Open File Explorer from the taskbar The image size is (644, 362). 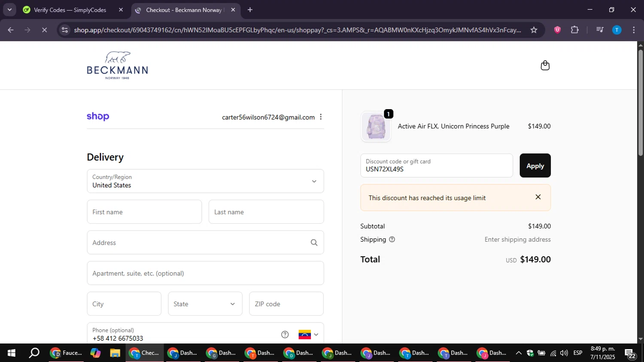[115, 353]
